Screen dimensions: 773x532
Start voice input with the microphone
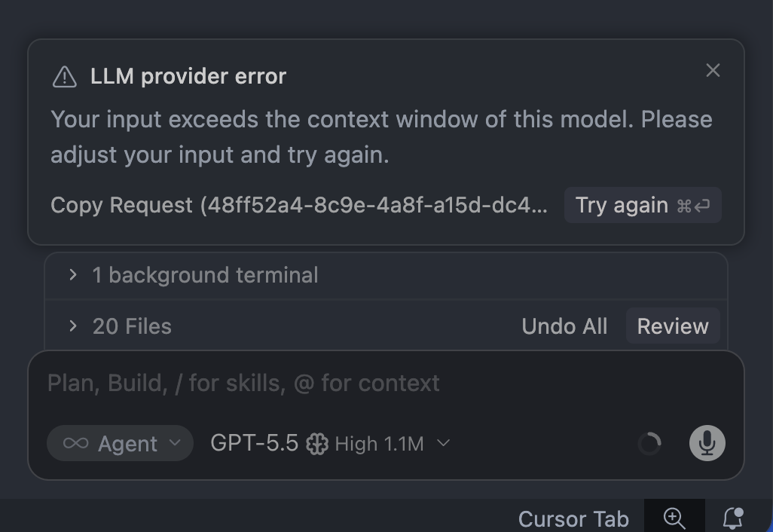(707, 443)
